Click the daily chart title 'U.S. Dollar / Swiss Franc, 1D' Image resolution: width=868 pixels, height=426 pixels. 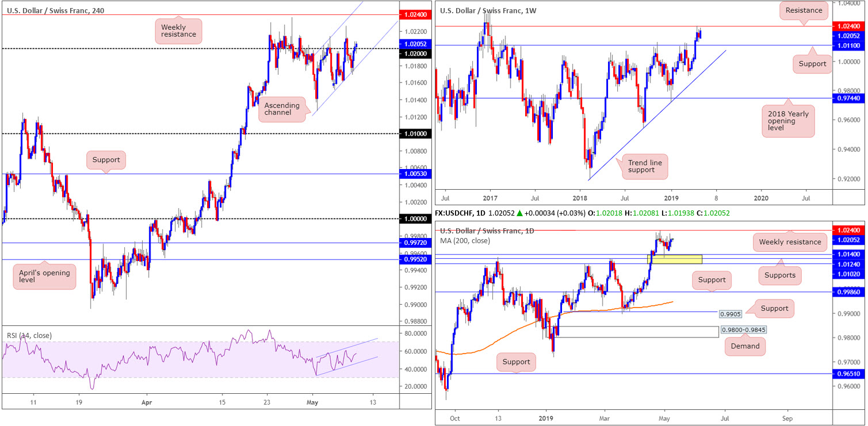pyautogui.click(x=487, y=231)
